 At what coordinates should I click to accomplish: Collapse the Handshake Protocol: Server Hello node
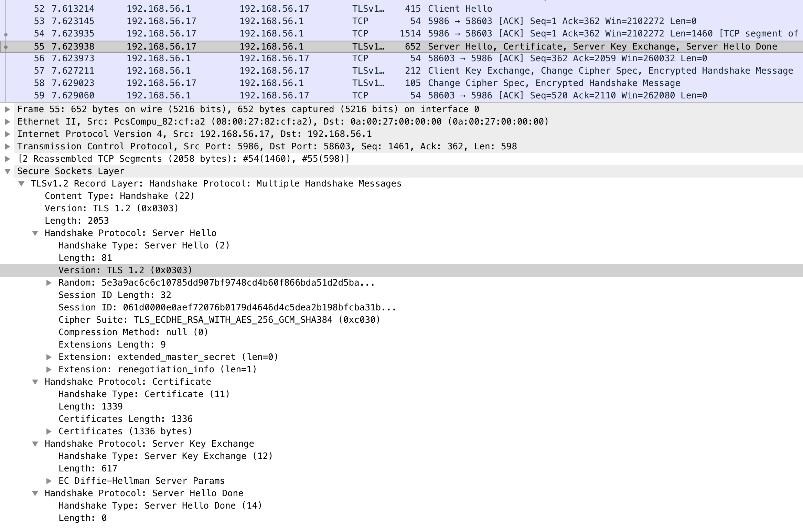tap(35, 233)
